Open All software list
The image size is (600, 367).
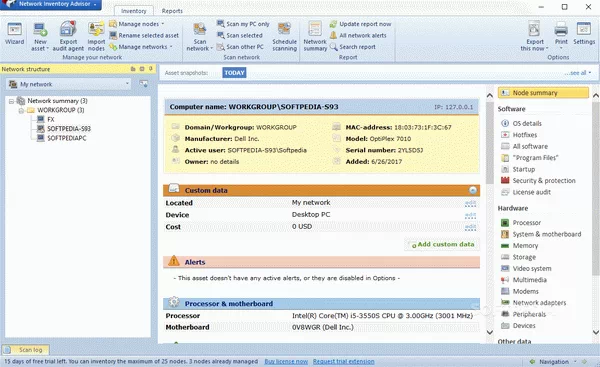(x=525, y=146)
